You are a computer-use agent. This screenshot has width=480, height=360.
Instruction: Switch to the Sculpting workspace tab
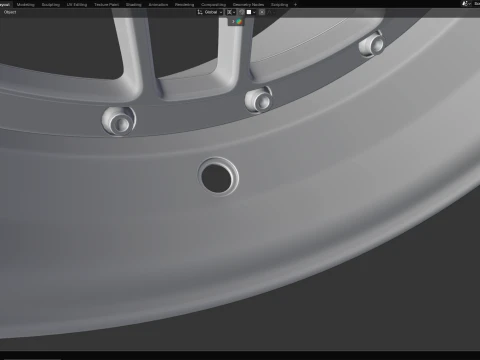(x=51, y=5)
